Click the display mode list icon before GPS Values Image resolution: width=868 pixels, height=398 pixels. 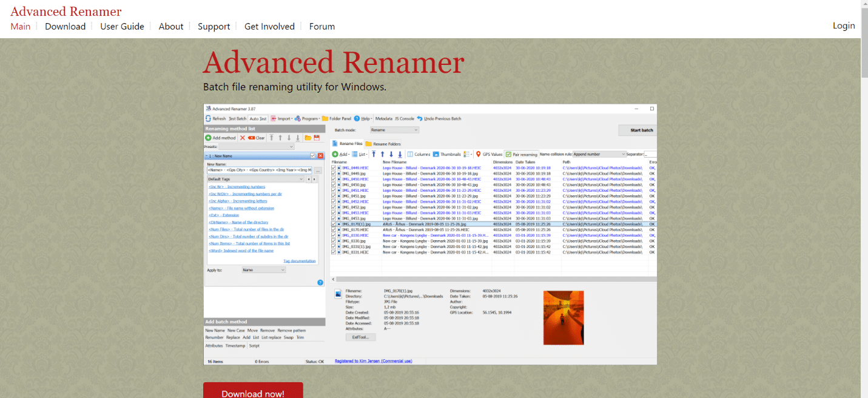[x=466, y=154]
